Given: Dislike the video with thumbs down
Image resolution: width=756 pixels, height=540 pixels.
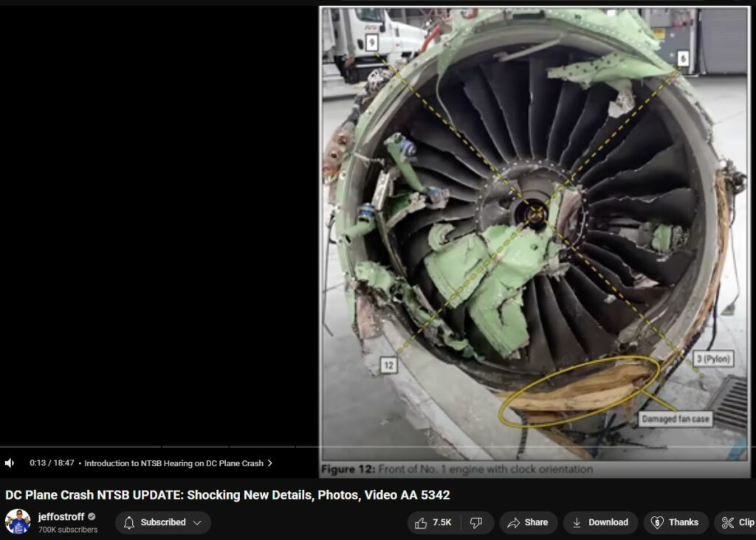Looking at the screenshot, I should point(476,522).
